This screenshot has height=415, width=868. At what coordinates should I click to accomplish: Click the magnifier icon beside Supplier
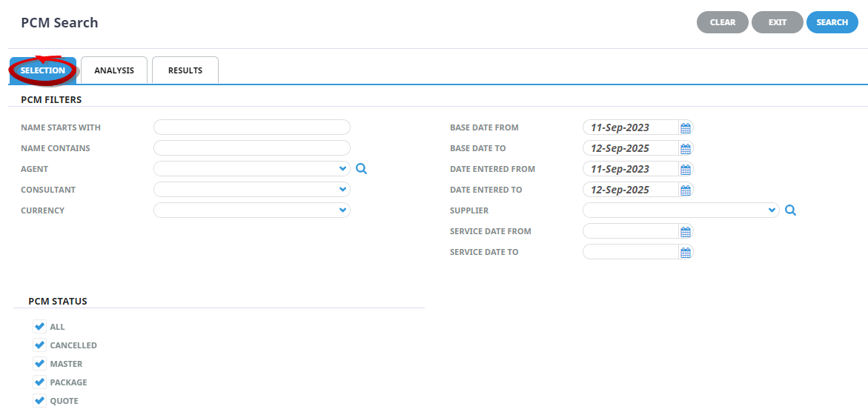pyautogui.click(x=790, y=210)
